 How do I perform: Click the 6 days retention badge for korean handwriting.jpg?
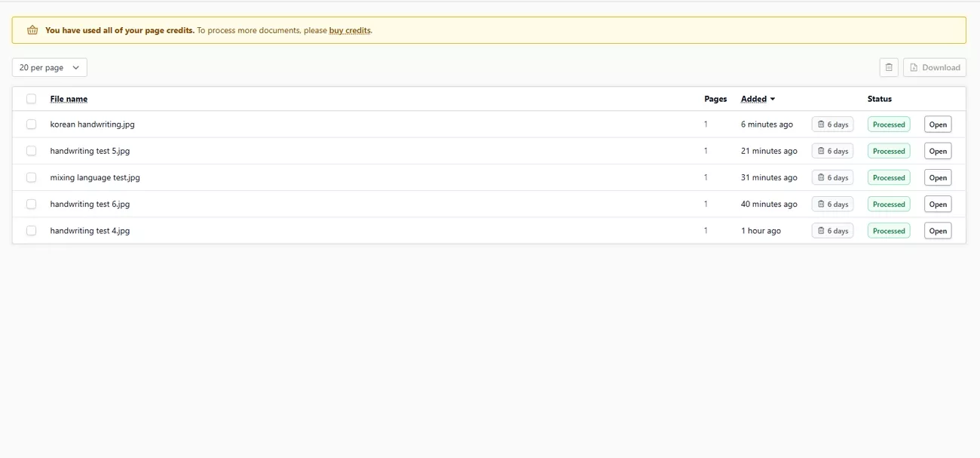(832, 124)
